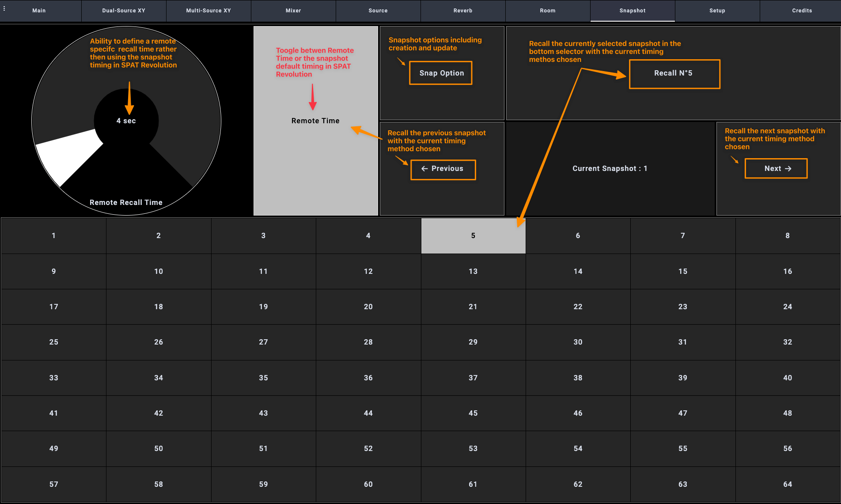This screenshot has height=504, width=841.
Task: Choose snapshot slot 57
Action: coord(53,485)
